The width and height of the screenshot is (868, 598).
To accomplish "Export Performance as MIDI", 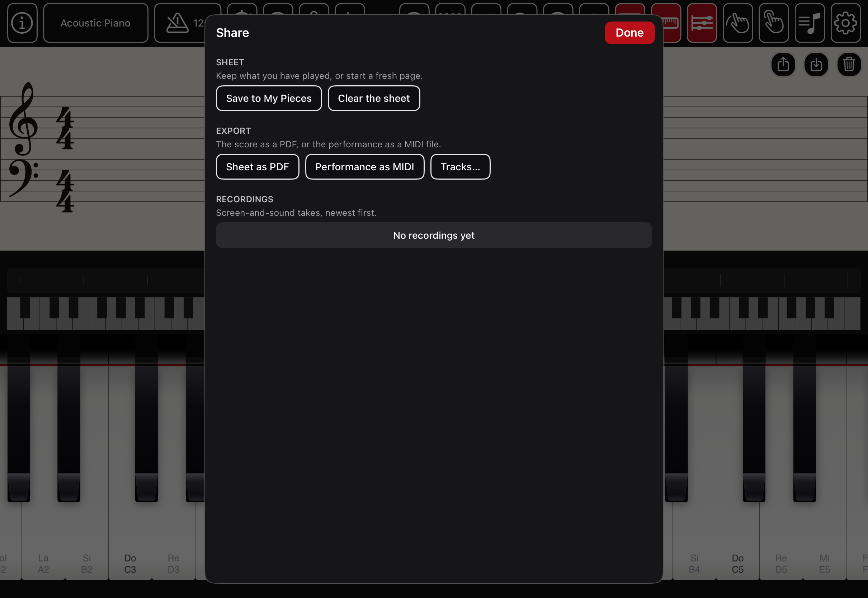I will pos(365,167).
